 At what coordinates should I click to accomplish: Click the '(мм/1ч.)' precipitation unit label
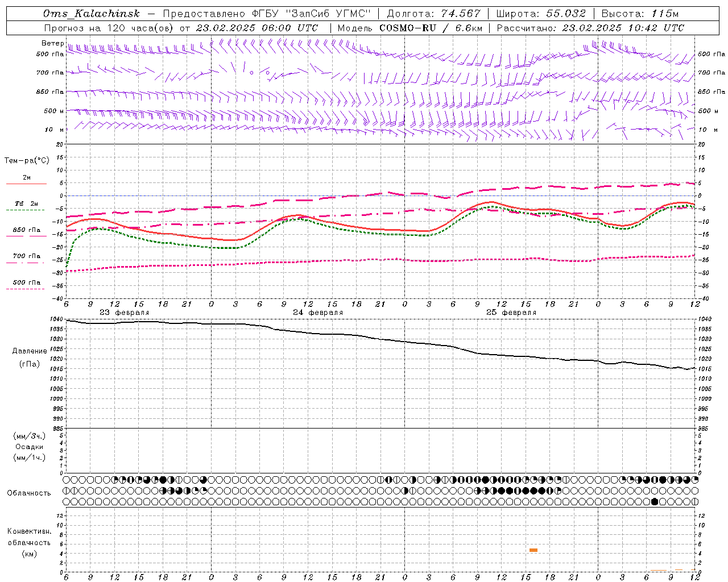point(30,458)
